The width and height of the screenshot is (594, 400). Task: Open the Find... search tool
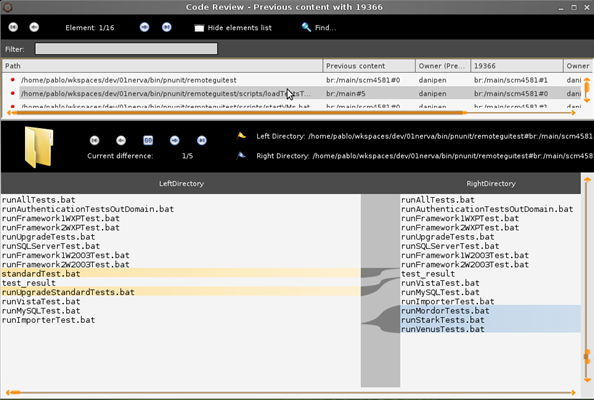coord(319,28)
